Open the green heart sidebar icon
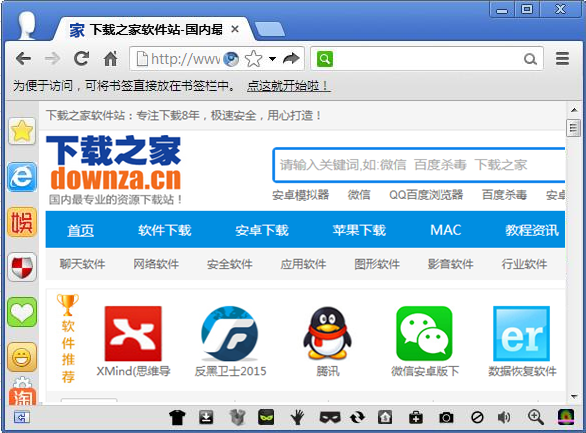586x433 pixels. [x=22, y=312]
